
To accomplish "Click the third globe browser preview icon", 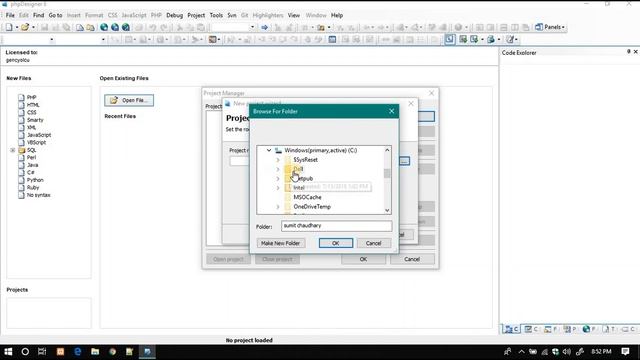I will 126,27.
